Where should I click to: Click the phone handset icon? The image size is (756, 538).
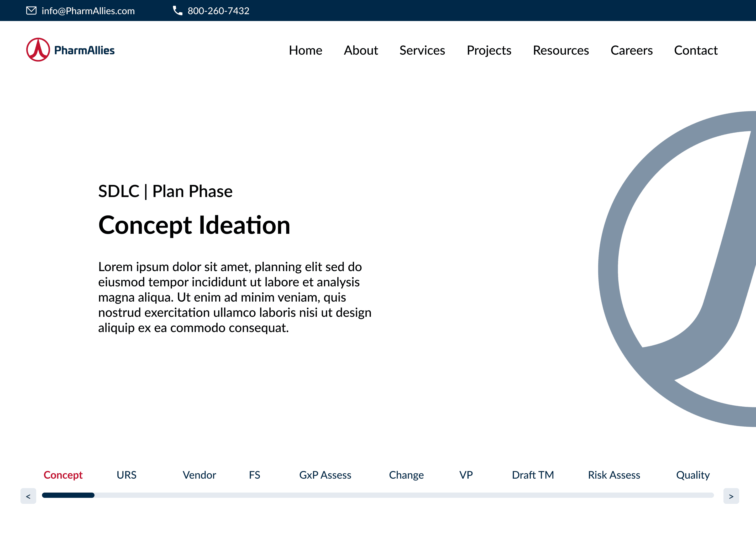[177, 11]
